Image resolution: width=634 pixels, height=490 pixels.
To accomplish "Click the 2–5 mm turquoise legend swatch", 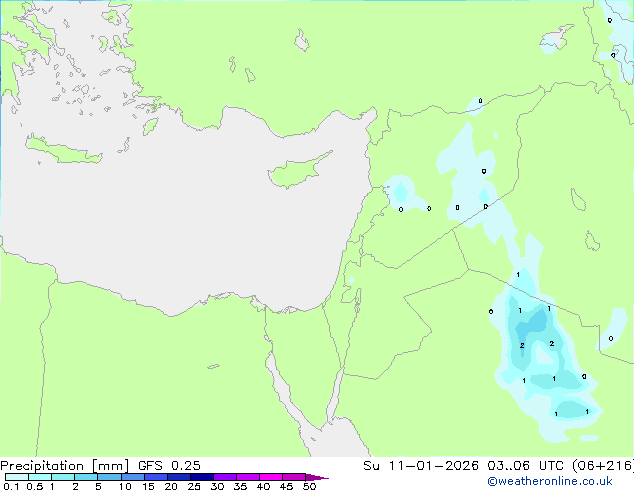I will [x=86, y=477].
